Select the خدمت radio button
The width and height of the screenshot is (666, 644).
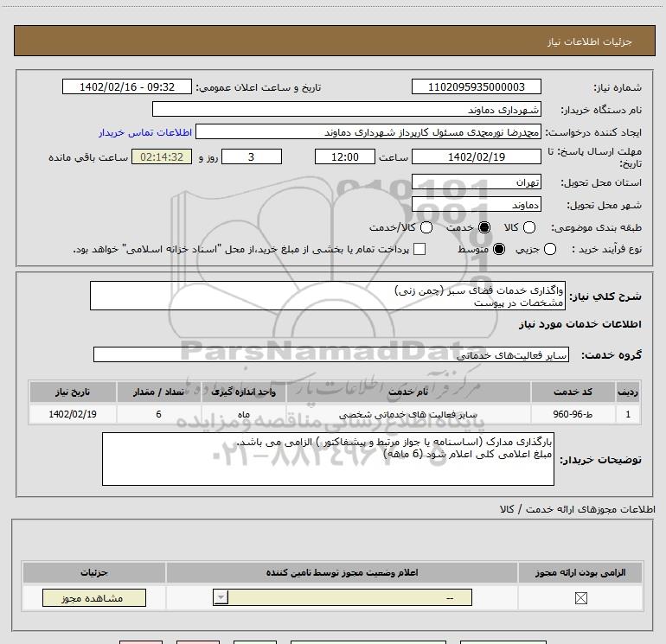point(483,227)
